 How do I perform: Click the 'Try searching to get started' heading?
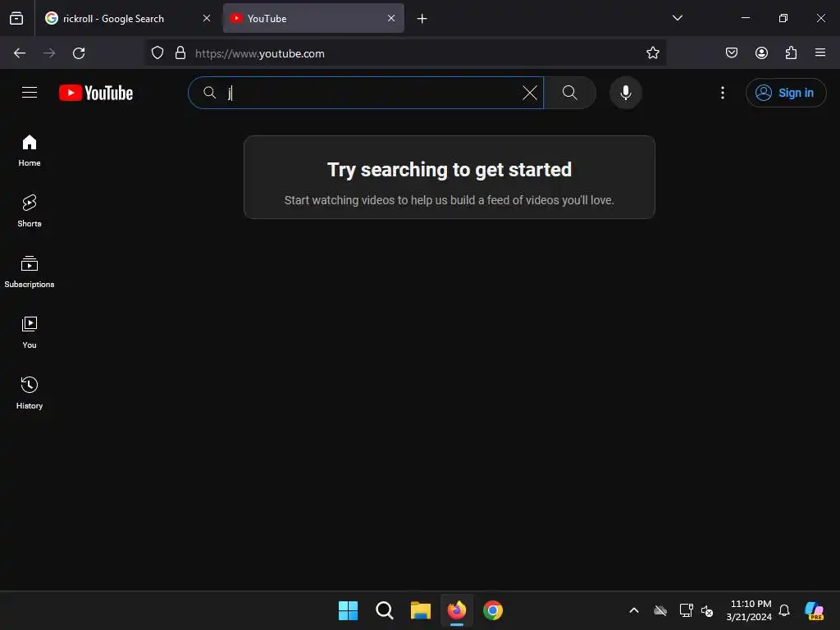click(x=450, y=170)
